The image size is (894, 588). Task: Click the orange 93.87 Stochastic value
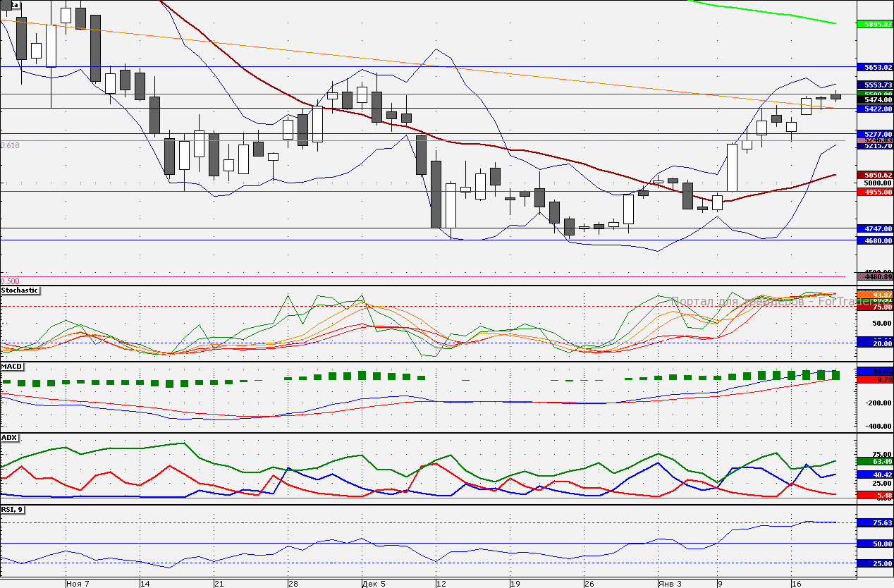pos(874,295)
